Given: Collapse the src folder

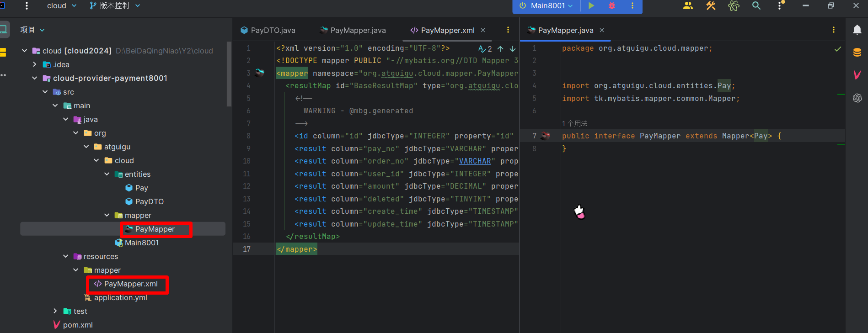Looking at the screenshot, I should click(x=45, y=92).
